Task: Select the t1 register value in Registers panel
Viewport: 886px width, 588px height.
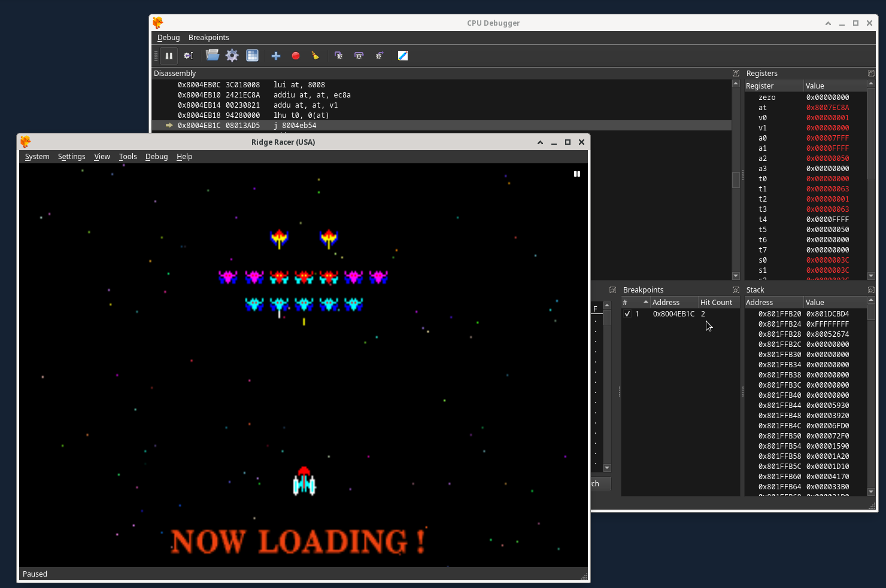Action: [827, 189]
